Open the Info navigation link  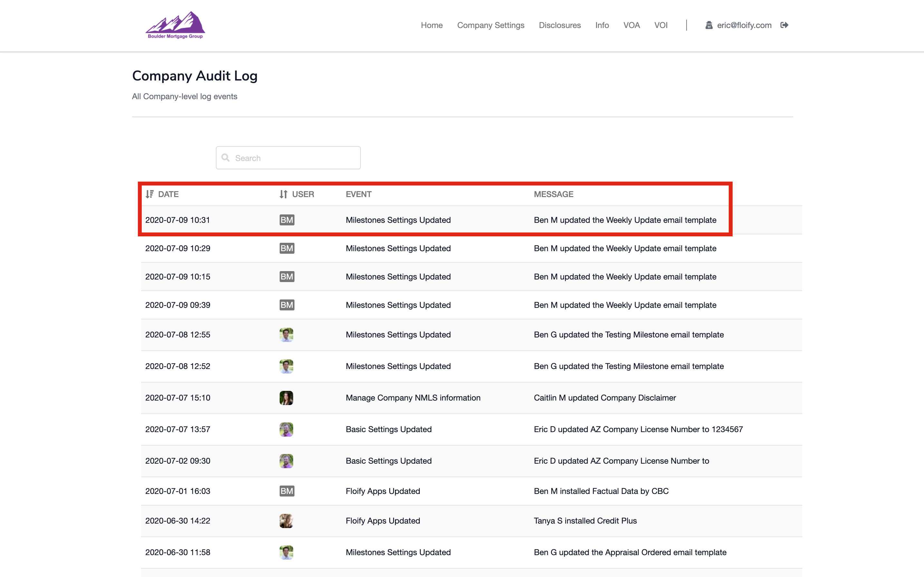(x=602, y=25)
